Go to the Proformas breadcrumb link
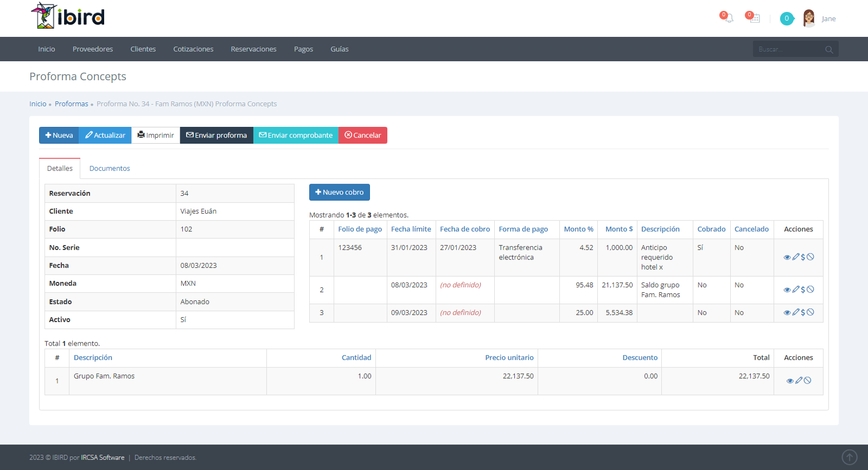 71,104
